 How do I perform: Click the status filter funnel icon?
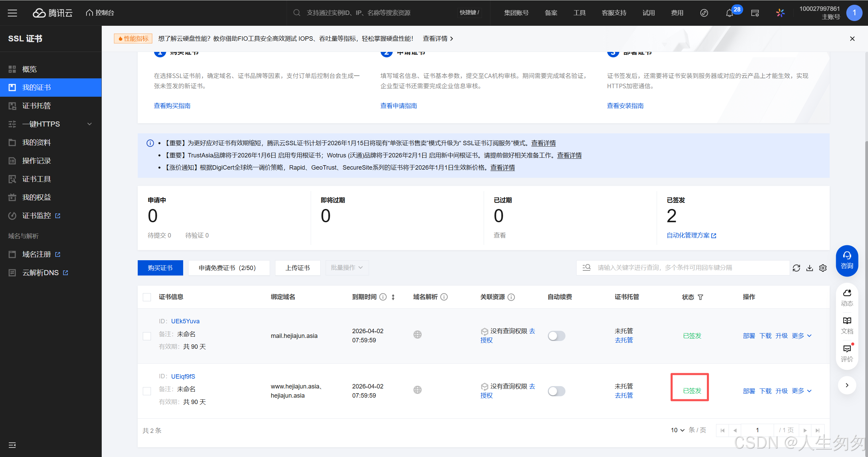[x=700, y=297]
